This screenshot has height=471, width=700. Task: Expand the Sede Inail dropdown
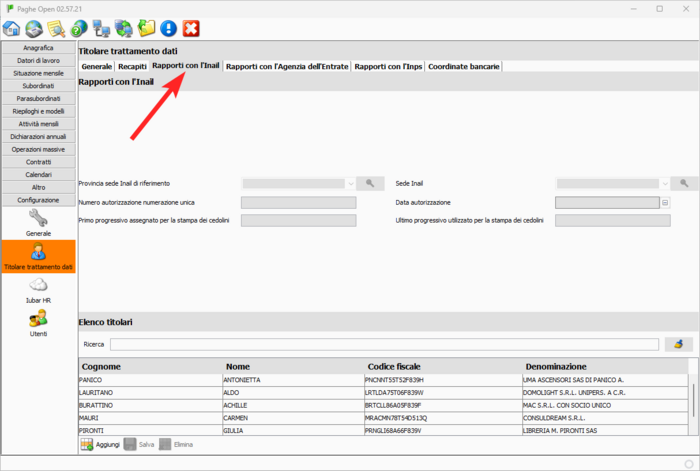coord(664,184)
